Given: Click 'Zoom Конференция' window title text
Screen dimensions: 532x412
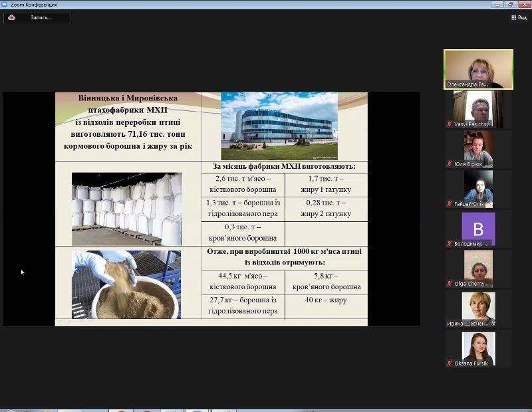Looking at the screenshot, I should [34, 5].
